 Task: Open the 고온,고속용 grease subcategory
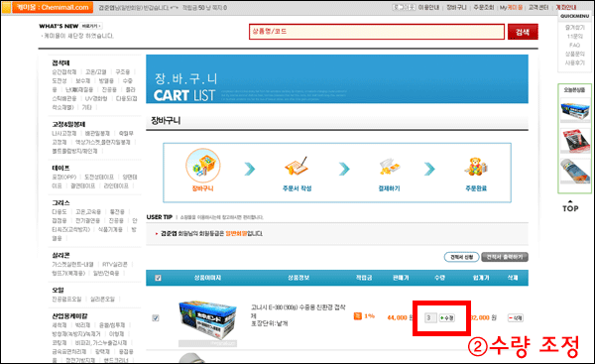88,211
